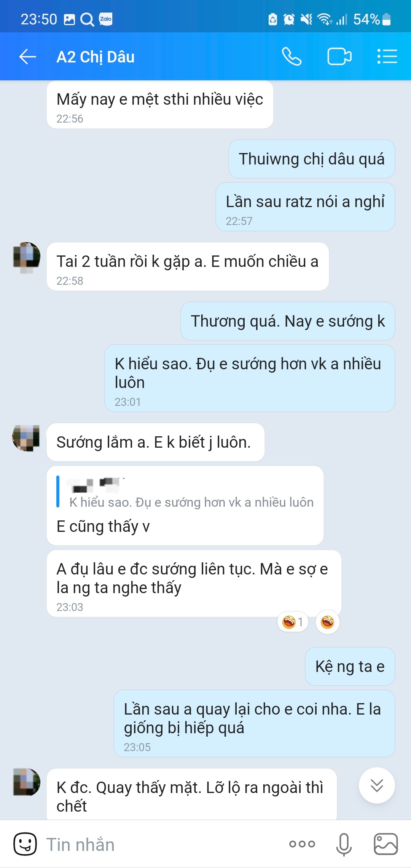Select the message Kệ ng ta e

350,666
